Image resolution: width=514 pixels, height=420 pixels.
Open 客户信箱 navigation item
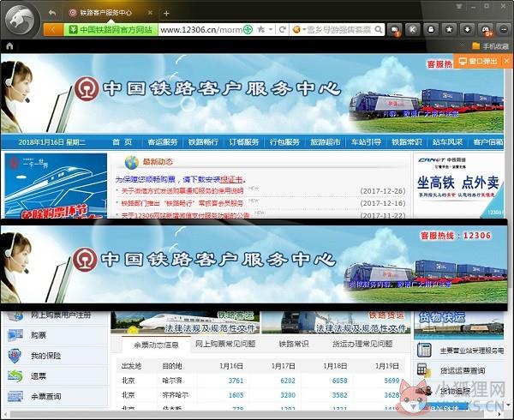click(488, 142)
